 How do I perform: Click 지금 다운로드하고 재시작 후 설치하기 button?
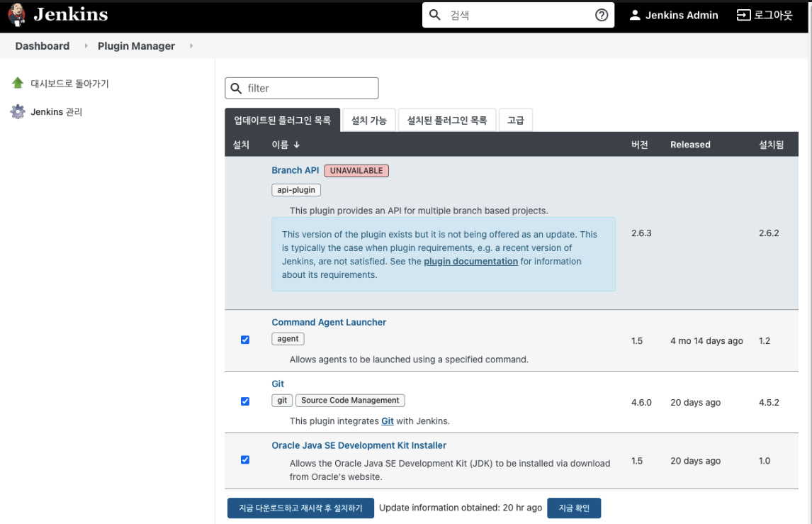(300, 508)
